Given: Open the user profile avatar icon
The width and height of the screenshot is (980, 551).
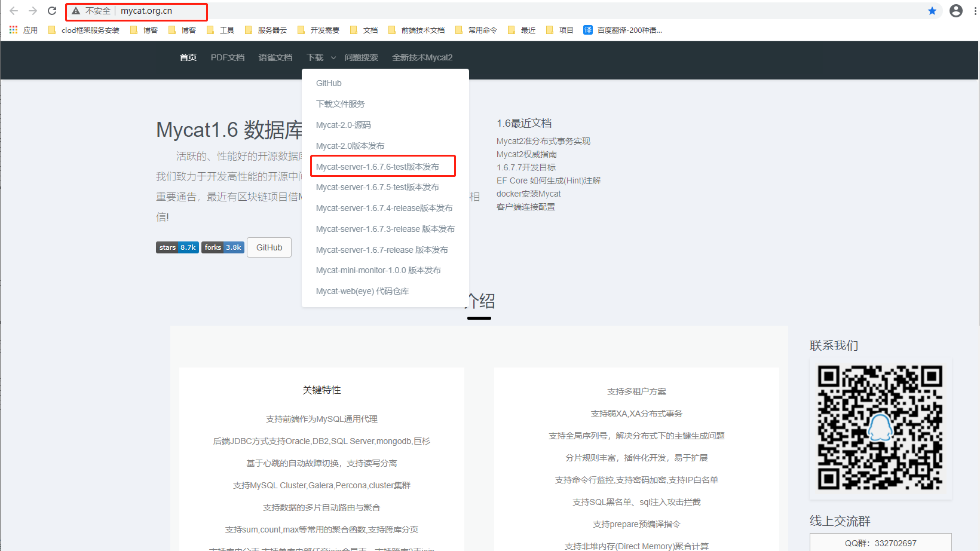Looking at the screenshot, I should [x=956, y=11].
